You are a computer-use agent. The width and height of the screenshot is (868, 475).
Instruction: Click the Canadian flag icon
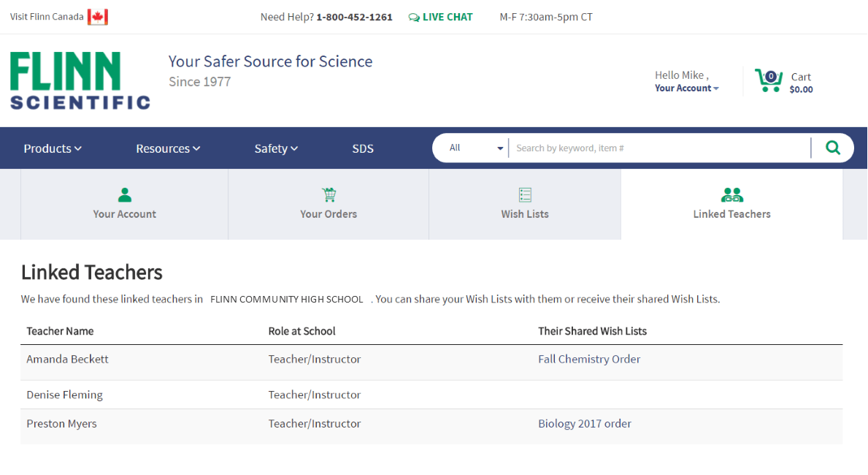pyautogui.click(x=97, y=17)
